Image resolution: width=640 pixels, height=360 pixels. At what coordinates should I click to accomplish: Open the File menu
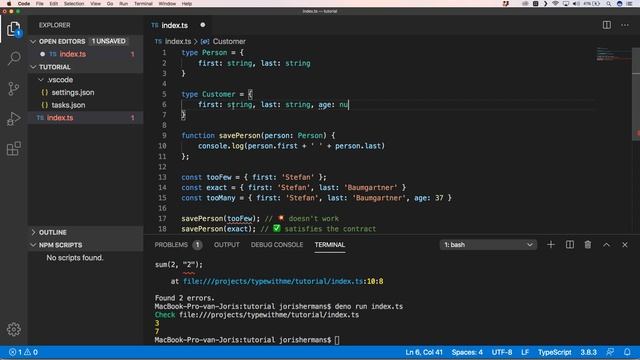pos(40,4)
